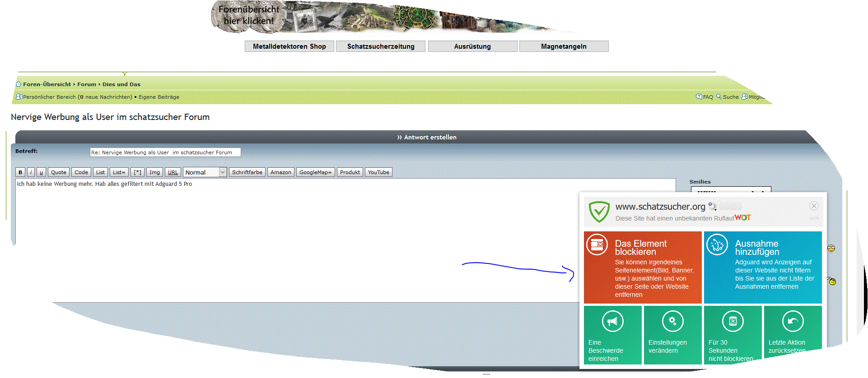Click the Betreff subject input field
The width and height of the screenshot is (868, 378).
point(165,152)
